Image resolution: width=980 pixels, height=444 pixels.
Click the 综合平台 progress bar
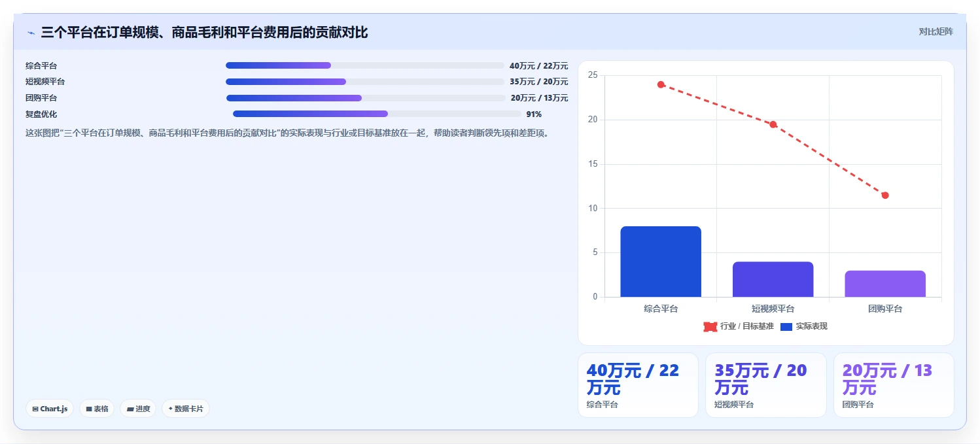pyautogui.click(x=364, y=65)
